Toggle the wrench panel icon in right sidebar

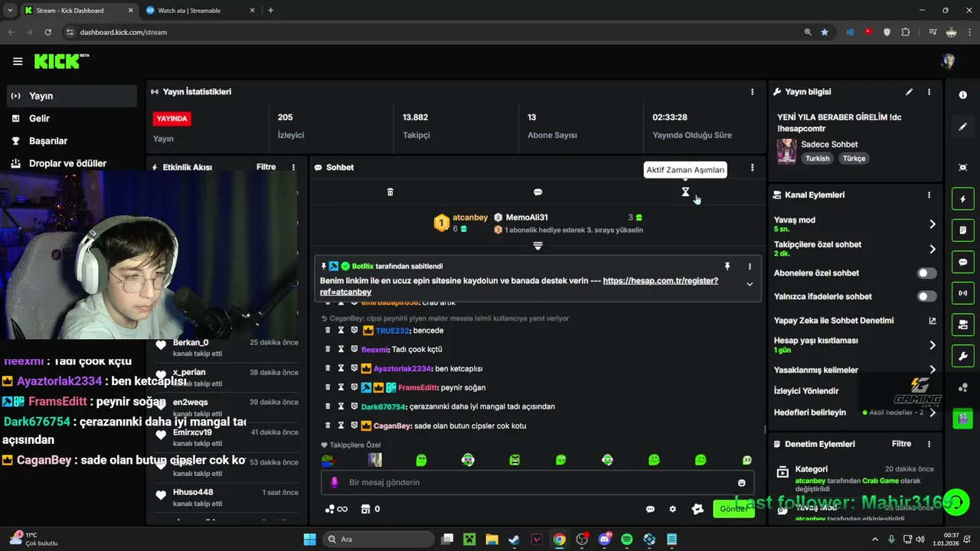962,357
